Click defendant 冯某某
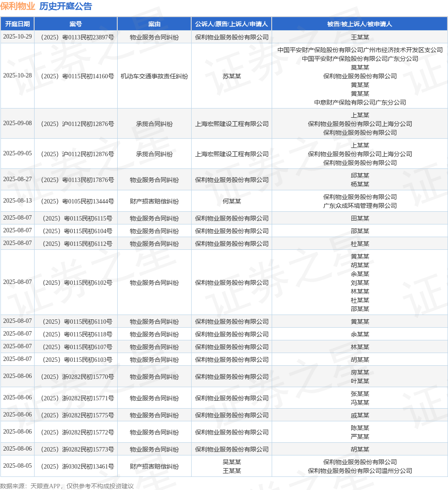Image resolution: width=448 pixels, height=490 pixels. pos(360,403)
